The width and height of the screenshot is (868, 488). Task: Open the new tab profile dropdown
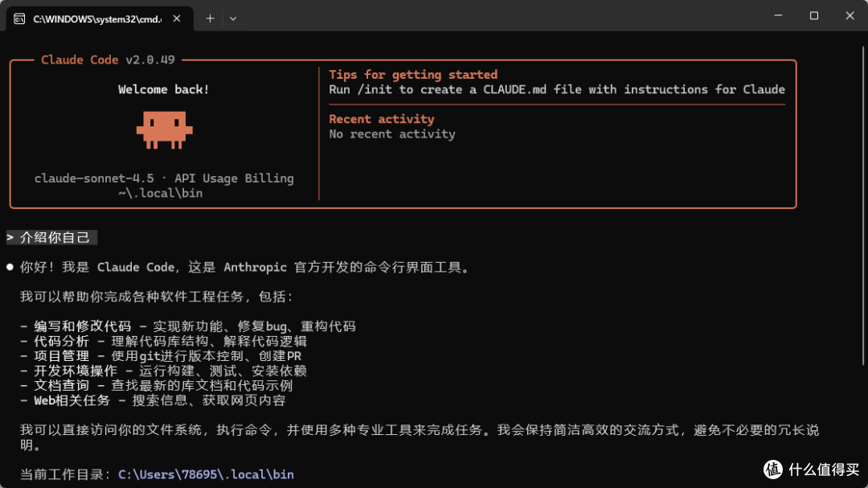(233, 18)
